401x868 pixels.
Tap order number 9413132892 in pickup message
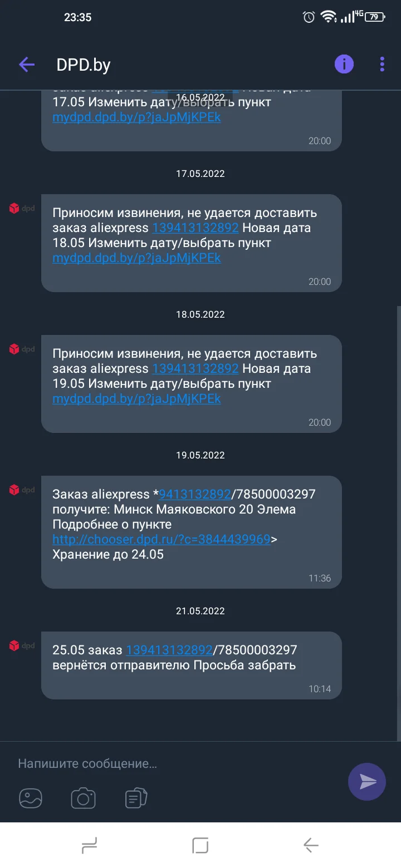pos(195,494)
